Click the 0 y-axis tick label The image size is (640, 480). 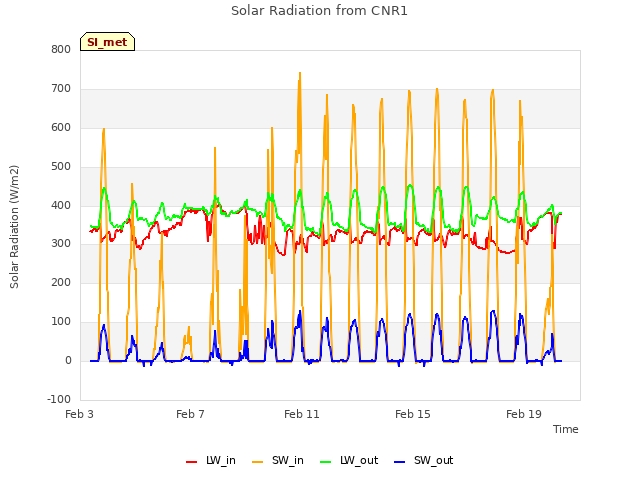click(x=68, y=361)
